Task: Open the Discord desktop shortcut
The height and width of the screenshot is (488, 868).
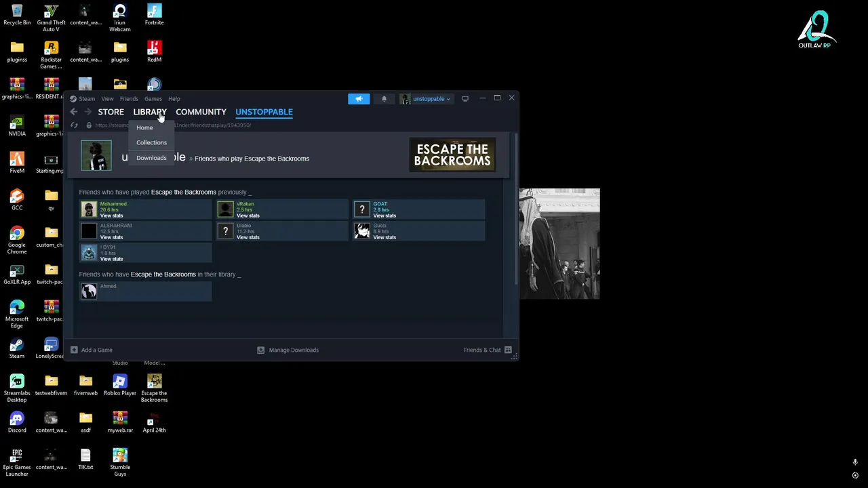Action: click(17, 422)
